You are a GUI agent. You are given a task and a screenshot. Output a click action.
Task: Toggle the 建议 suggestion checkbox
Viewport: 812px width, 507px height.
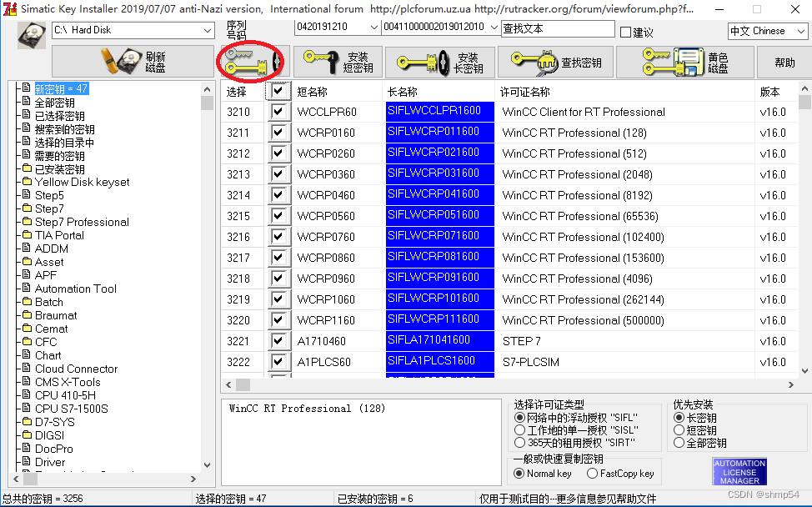click(625, 33)
